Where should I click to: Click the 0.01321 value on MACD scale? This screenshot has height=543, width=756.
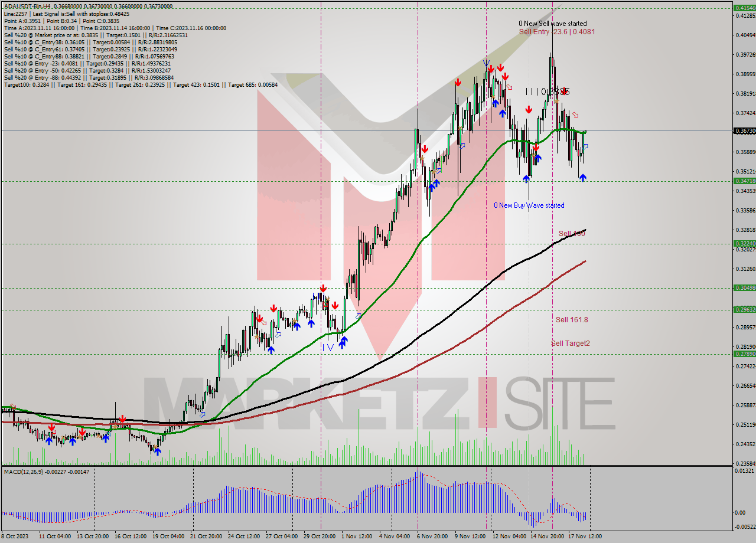tap(745, 470)
